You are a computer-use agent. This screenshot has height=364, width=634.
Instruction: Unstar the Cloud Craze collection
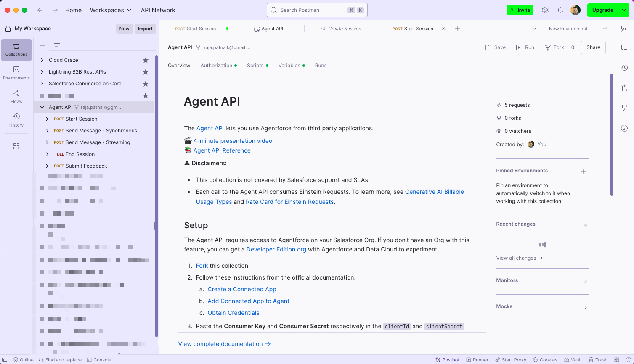pyautogui.click(x=146, y=60)
